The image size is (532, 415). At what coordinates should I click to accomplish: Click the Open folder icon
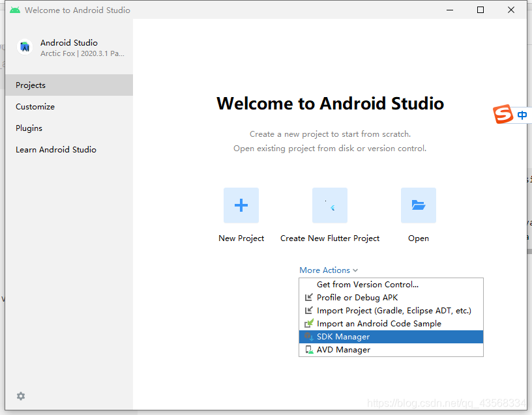pyautogui.click(x=419, y=205)
